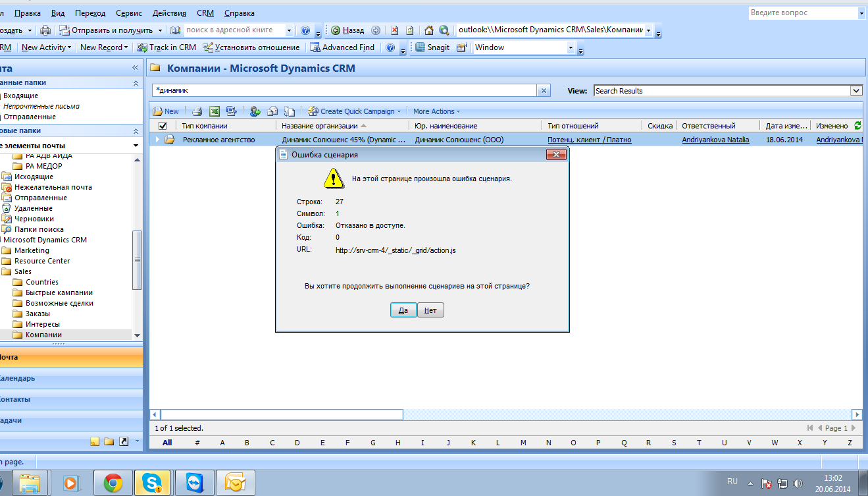Screen dimensions: 868x496
Task: Expand the address bar dropdown arrow
Action: 649,30
